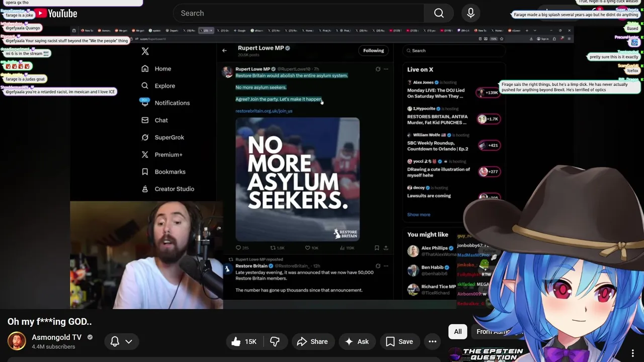Click the views chart icon showing 119K
Viewport: 644px width, 362px height.
click(x=341, y=248)
